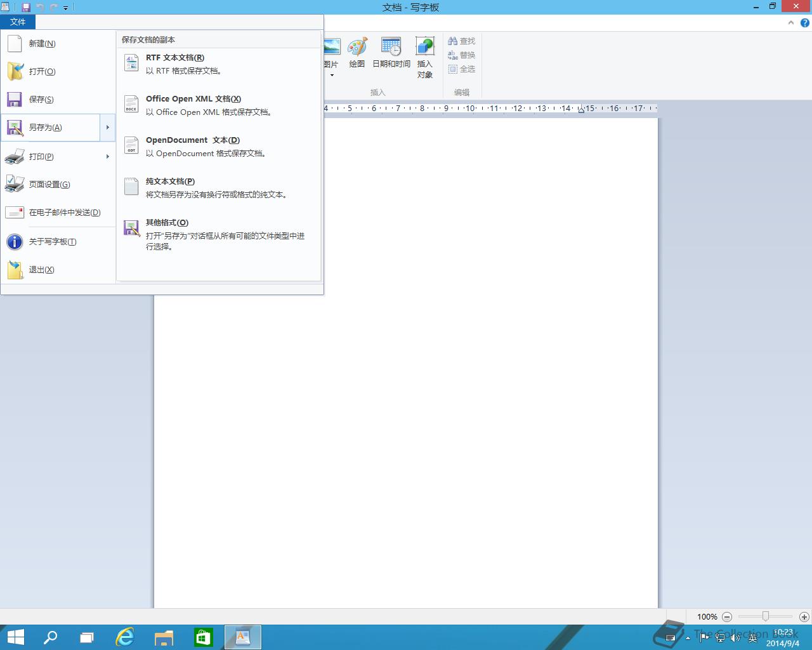The image size is (812, 650).
Task: Open the Windows Start button
Action: coord(15,637)
